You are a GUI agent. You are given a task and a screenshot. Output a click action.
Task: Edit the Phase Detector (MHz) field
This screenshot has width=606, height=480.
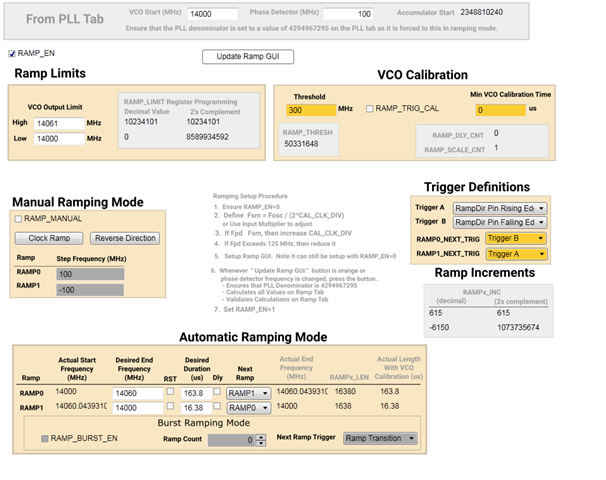coord(348,14)
